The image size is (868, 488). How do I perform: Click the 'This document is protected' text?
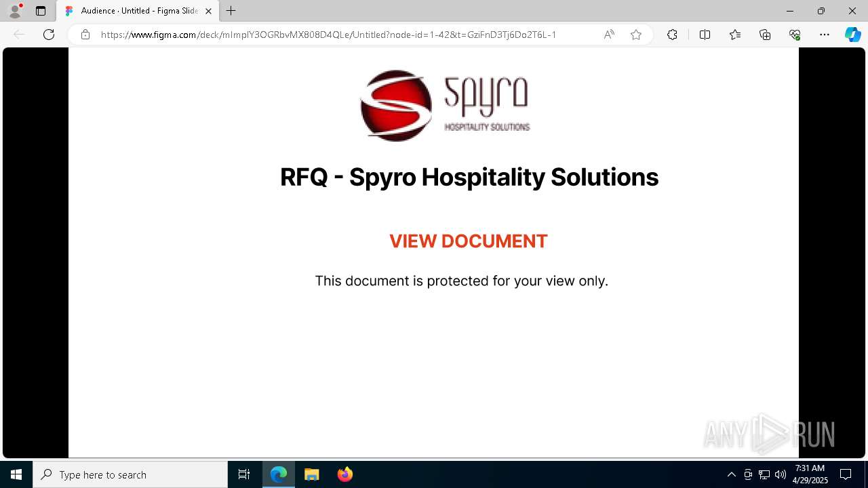[461, 281]
